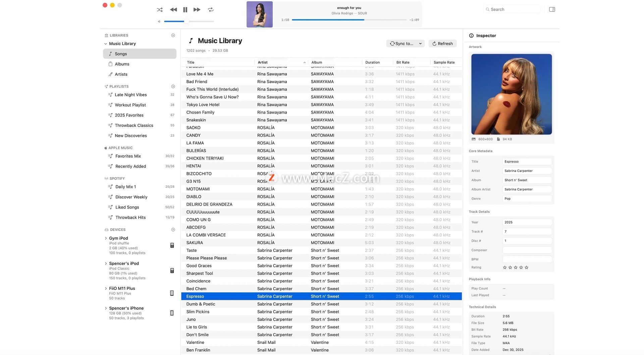The image size is (644, 355).
Task: Open the Throwback Classics playlist
Action: coord(140,125)
